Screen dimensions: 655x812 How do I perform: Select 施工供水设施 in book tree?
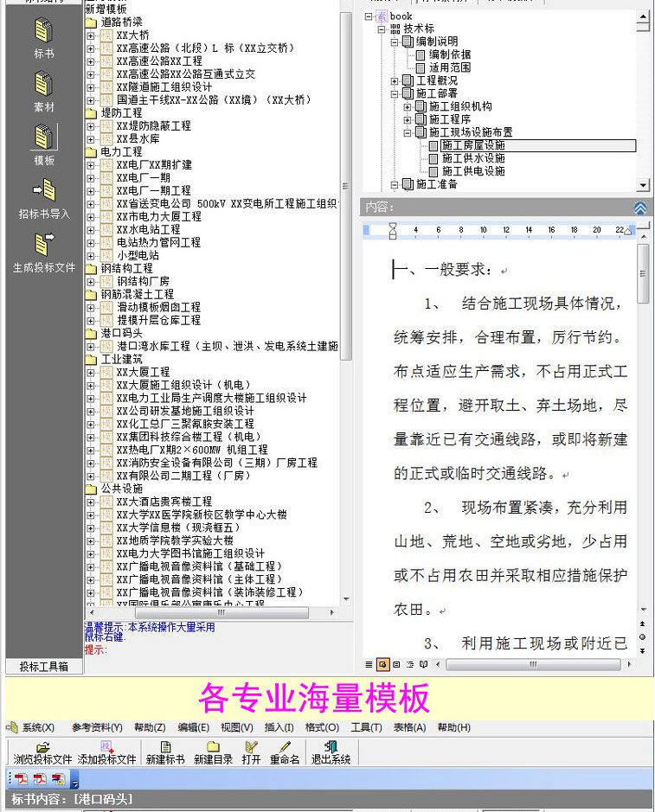[473, 158]
